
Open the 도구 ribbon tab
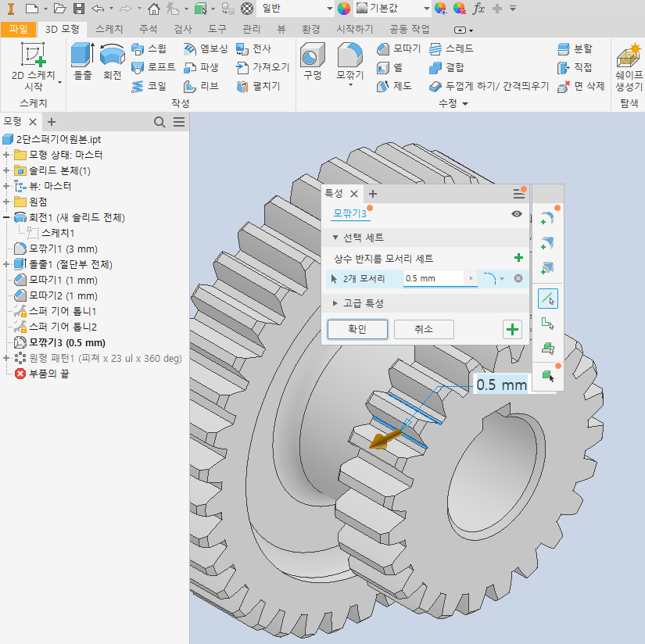point(217,29)
